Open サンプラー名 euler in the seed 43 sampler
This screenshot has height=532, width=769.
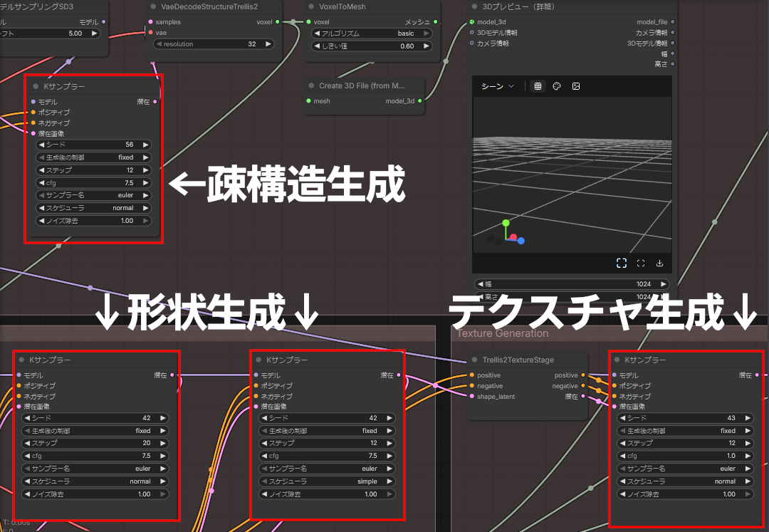pos(685,469)
